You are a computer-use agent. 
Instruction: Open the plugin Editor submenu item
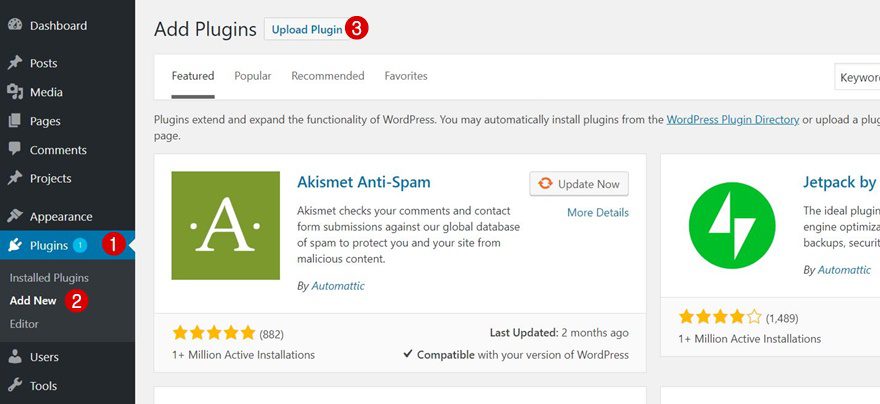point(24,324)
